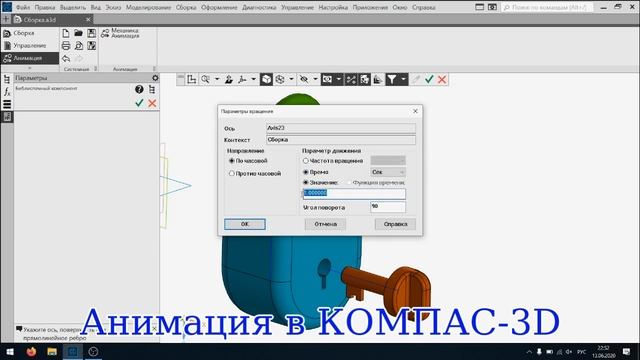Click Справка button in dialog
The image size is (640, 360).
pos(395,224)
